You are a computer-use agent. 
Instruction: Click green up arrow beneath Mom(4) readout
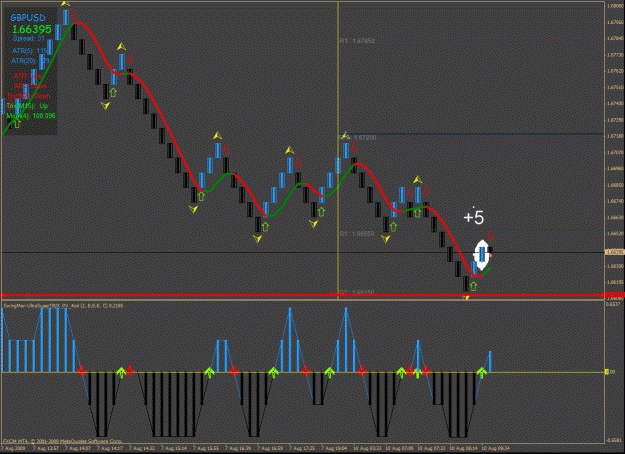coord(16,124)
